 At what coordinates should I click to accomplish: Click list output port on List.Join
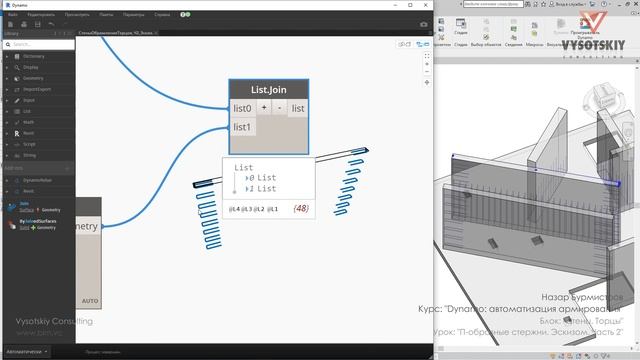tap(298, 109)
